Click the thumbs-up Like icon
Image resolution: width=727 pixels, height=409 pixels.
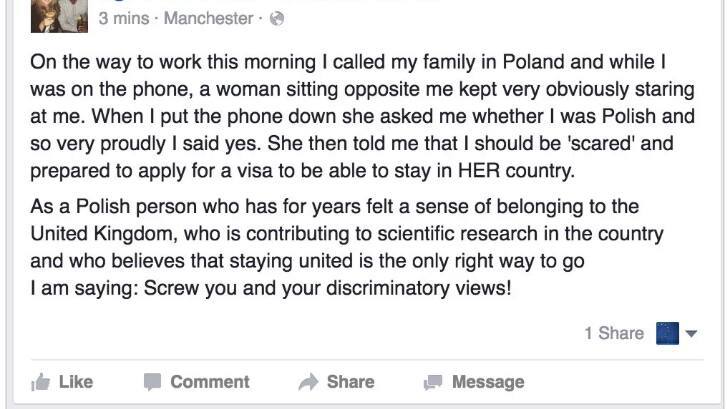[40, 383]
